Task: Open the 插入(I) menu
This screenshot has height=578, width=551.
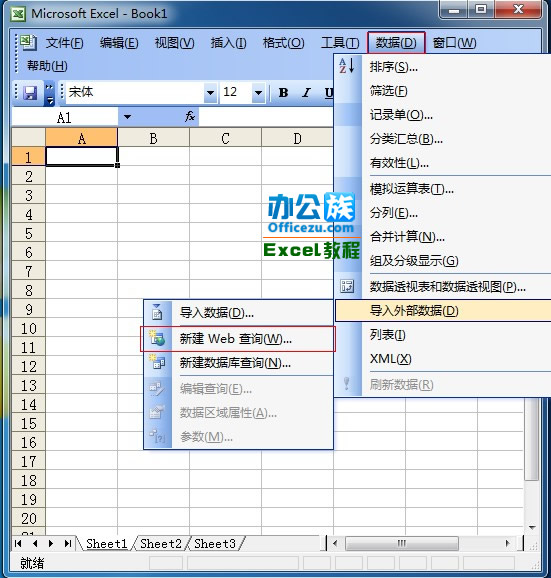Action: tap(229, 43)
